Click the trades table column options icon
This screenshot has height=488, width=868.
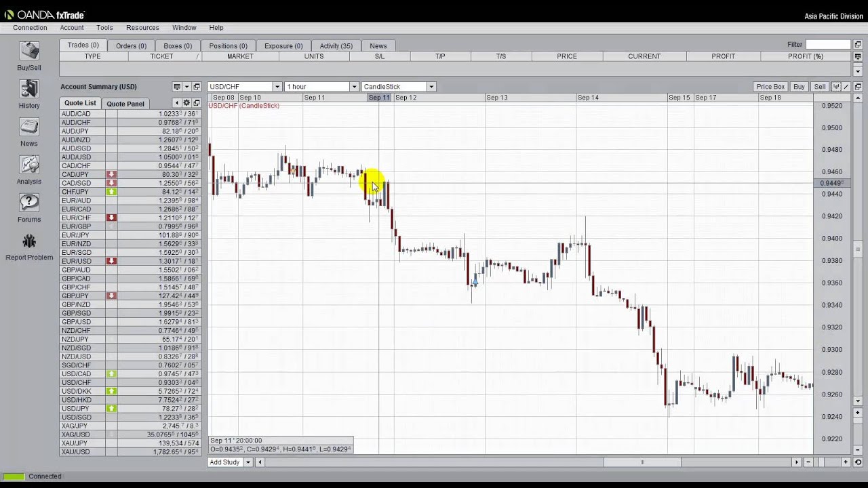(858, 56)
